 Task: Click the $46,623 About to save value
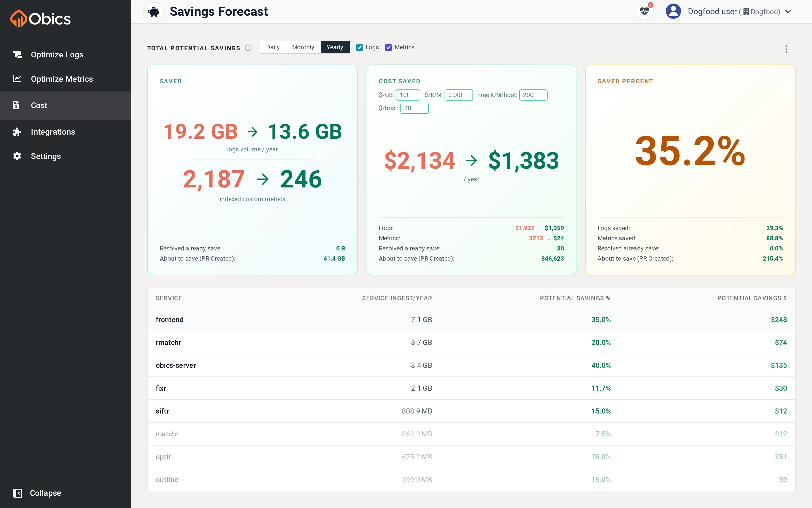(x=552, y=258)
